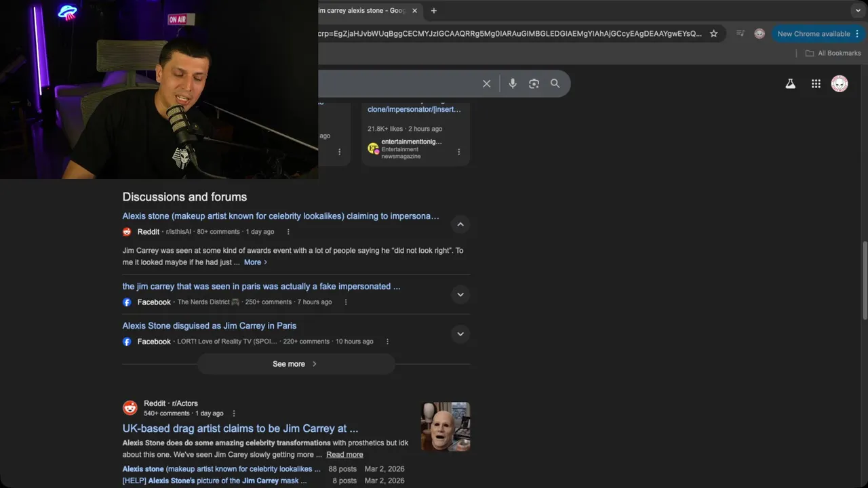Image resolution: width=868 pixels, height=488 pixels.
Task: Click Read more on r/Actors result
Action: pos(344,455)
